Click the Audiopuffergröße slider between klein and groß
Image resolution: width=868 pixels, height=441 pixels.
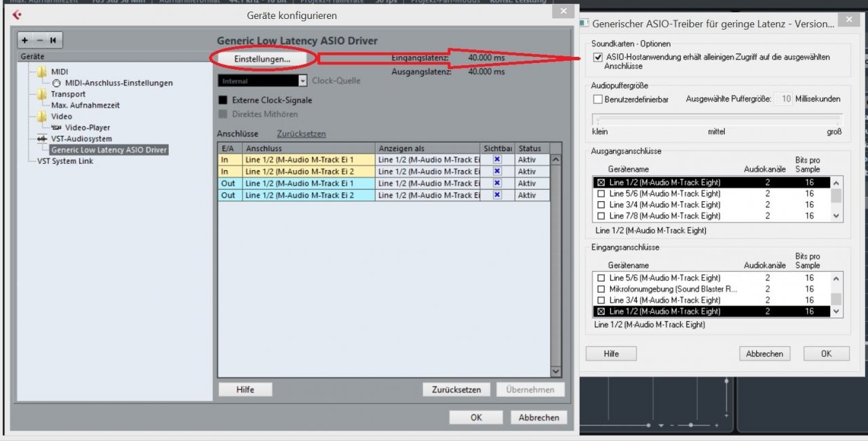pyautogui.click(x=717, y=119)
